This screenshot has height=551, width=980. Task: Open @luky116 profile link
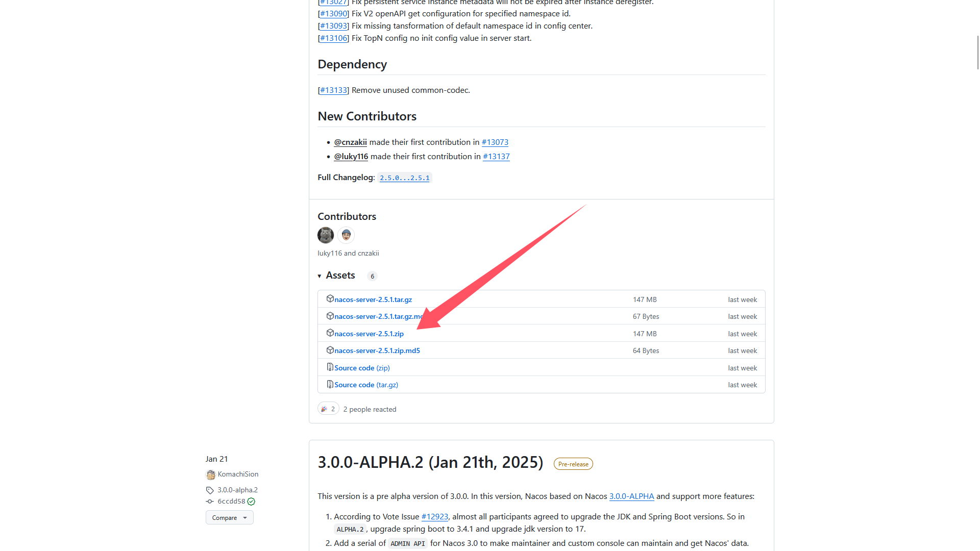pyautogui.click(x=351, y=157)
